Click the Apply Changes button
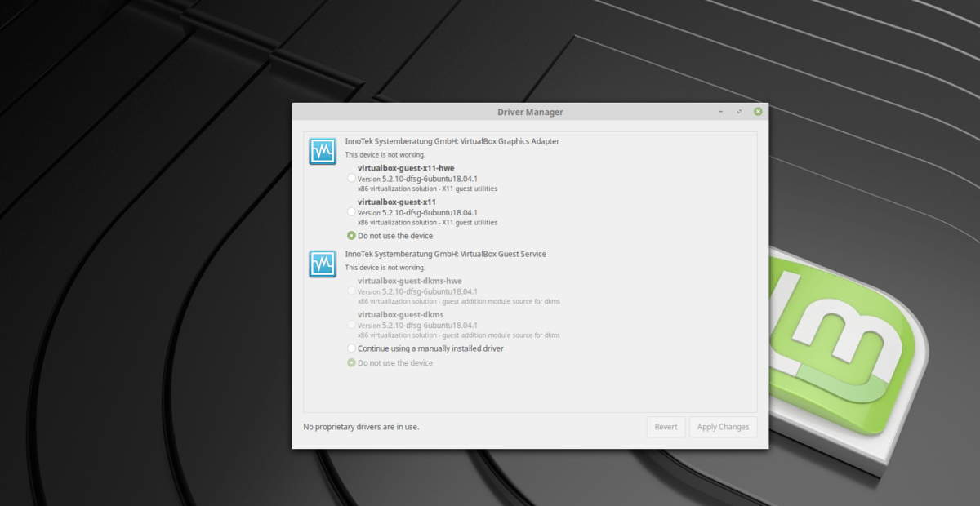The height and width of the screenshot is (506, 980). pos(723,427)
